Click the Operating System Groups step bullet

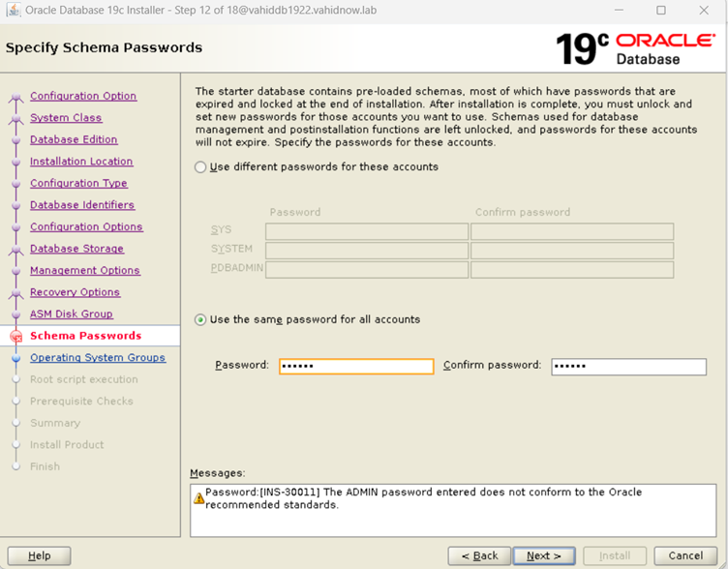point(16,358)
